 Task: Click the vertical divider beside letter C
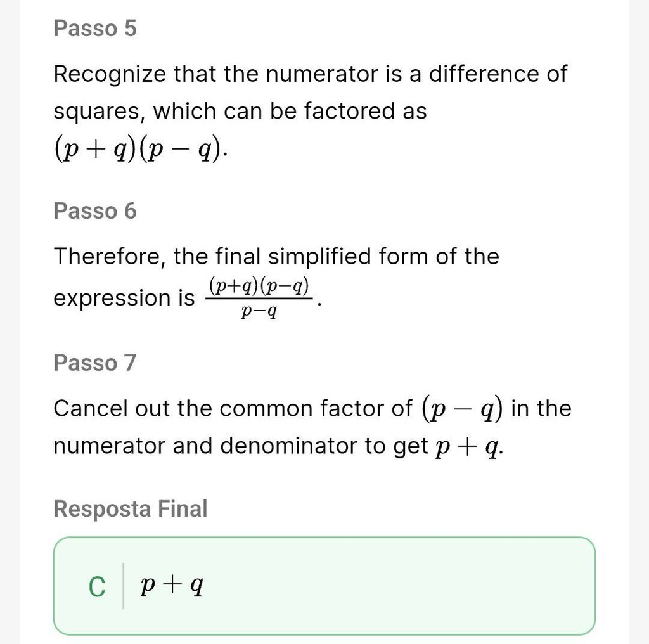(124, 586)
